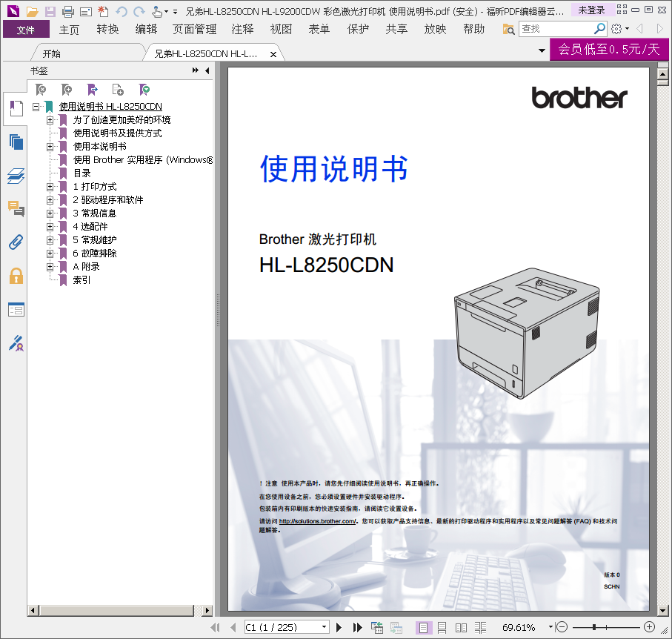
Task: Open bookmark 目录
Action: pyautogui.click(x=81, y=173)
